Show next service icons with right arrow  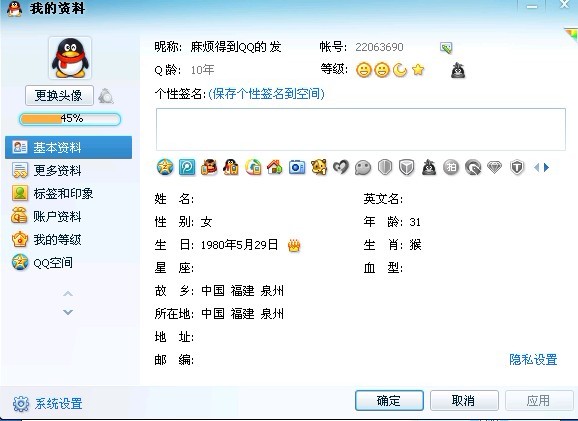point(547,167)
